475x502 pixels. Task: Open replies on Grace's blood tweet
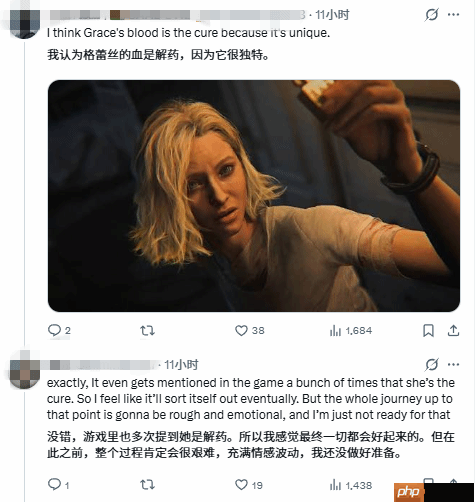pos(59,331)
